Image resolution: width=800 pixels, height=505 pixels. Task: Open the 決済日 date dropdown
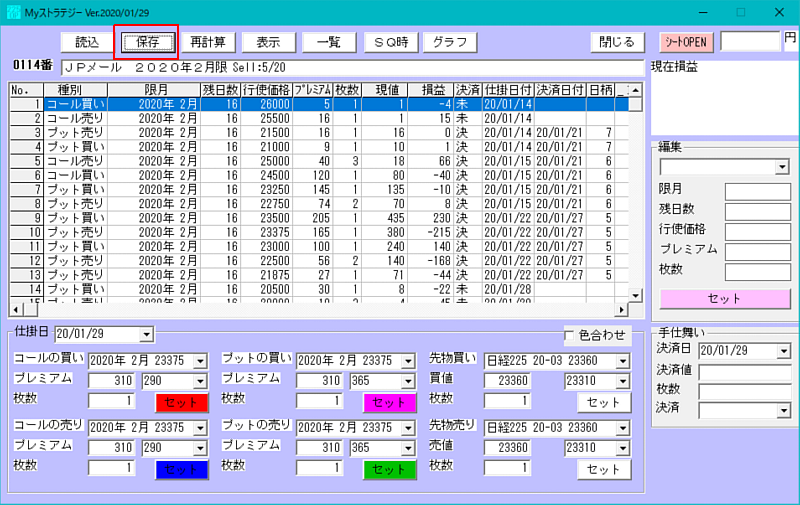[784, 351]
